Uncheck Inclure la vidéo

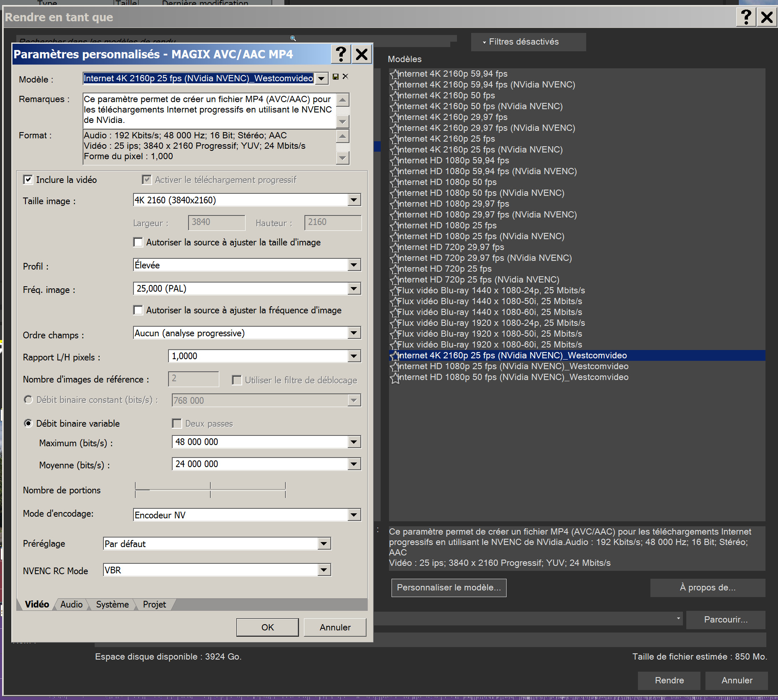(x=28, y=180)
